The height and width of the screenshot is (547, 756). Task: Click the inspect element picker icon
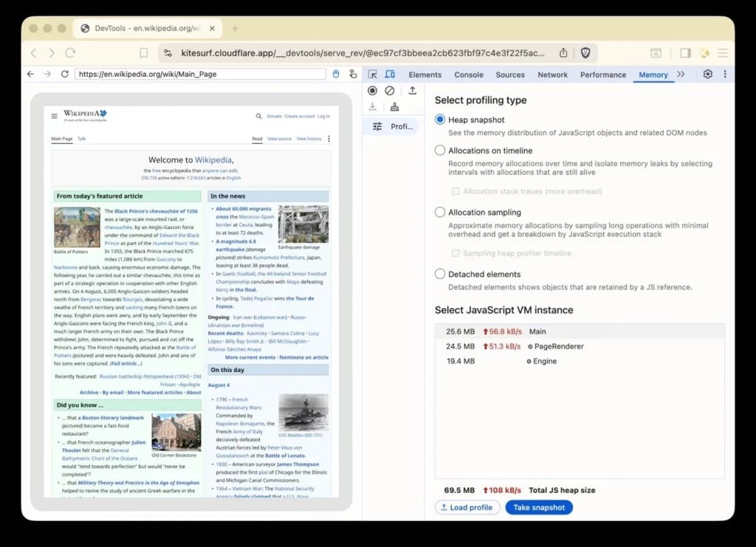[373, 75]
